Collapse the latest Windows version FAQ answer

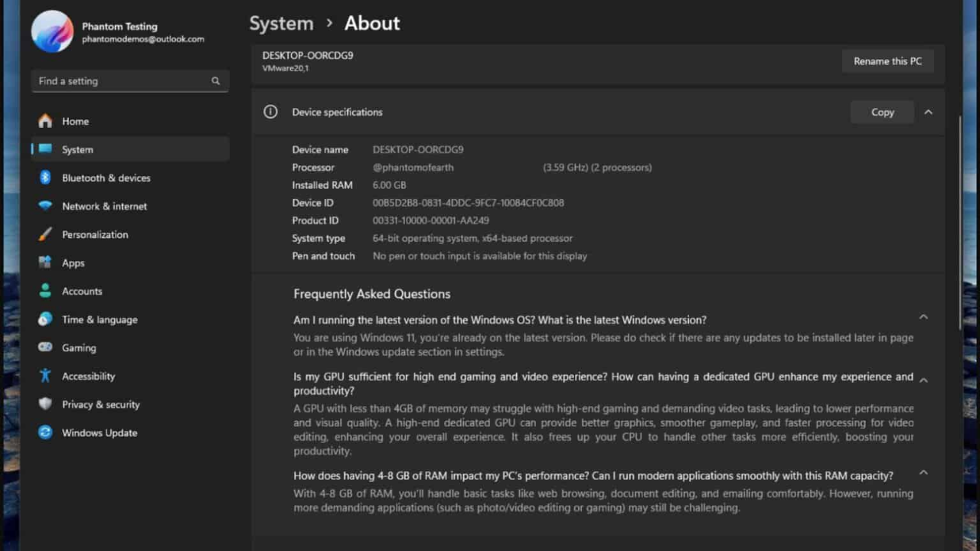click(x=923, y=316)
